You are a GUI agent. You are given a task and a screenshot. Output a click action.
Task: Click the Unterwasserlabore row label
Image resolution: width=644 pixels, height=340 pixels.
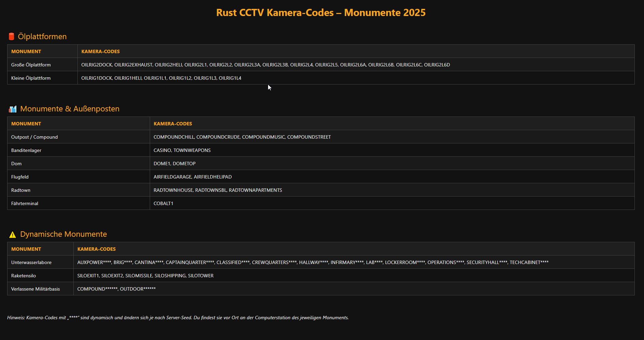pos(31,262)
